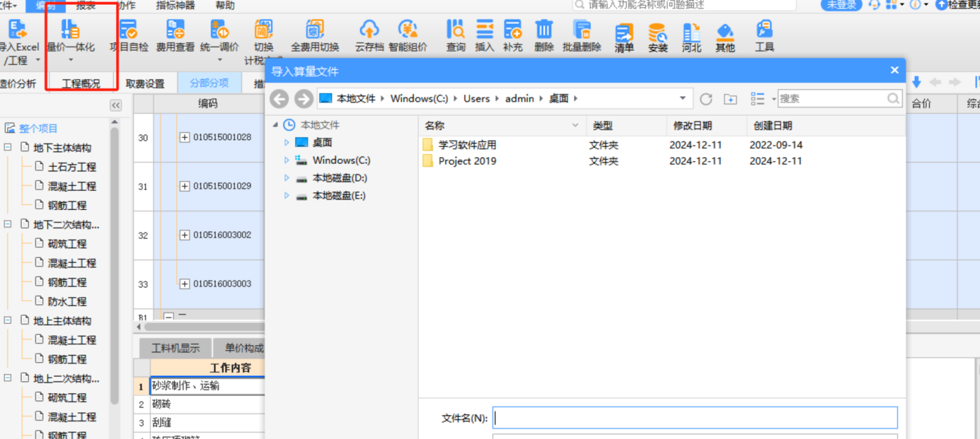The height and width of the screenshot is (439, 980).
Task: Click the magnifier in the dialog search box
Action: 893,99
